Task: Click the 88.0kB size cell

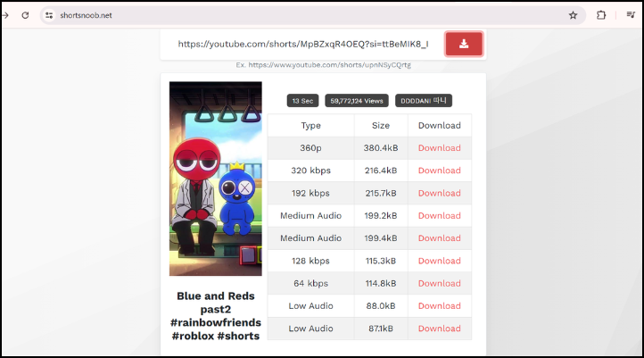Action: (381, 306)
